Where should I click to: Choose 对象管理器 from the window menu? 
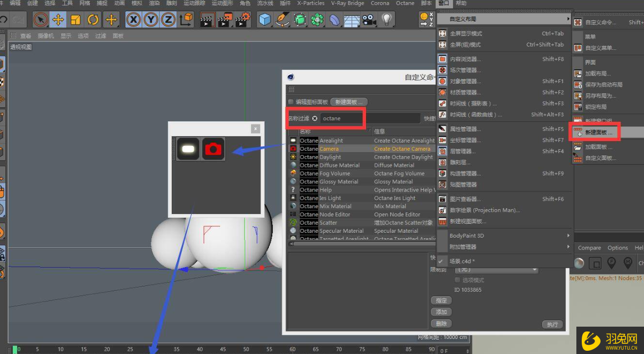coord(503,82)
